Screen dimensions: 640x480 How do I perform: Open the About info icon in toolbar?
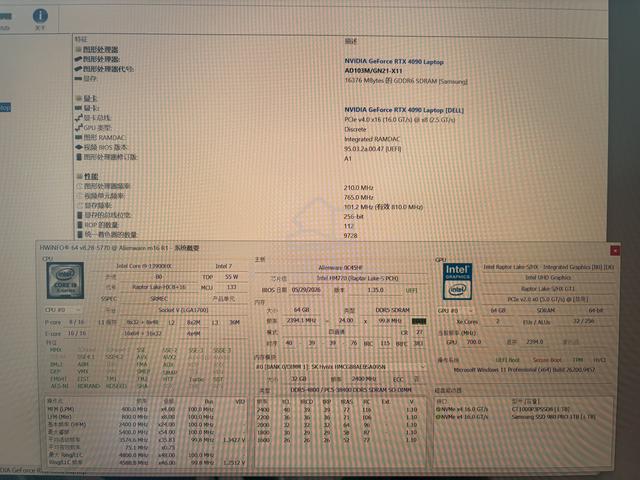[x=40, y=16]
